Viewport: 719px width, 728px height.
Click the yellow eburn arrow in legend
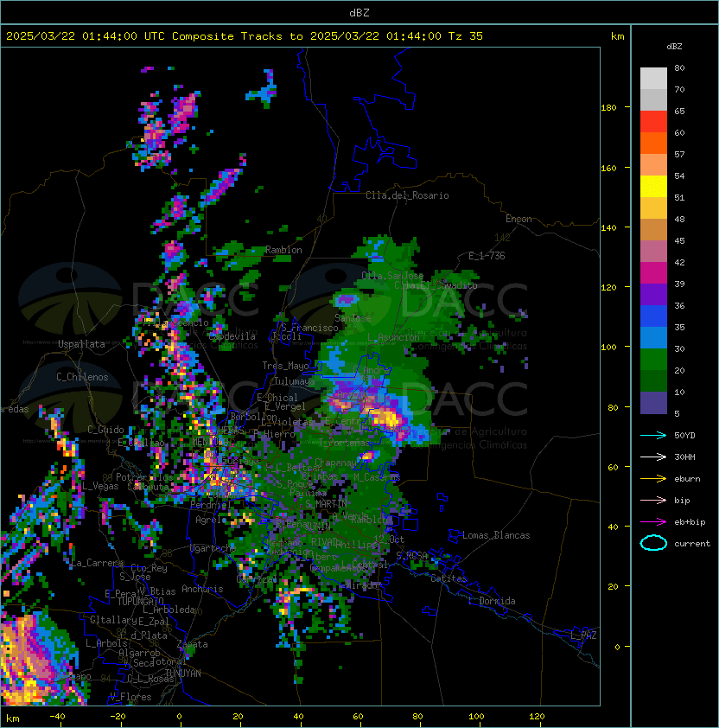653,479
